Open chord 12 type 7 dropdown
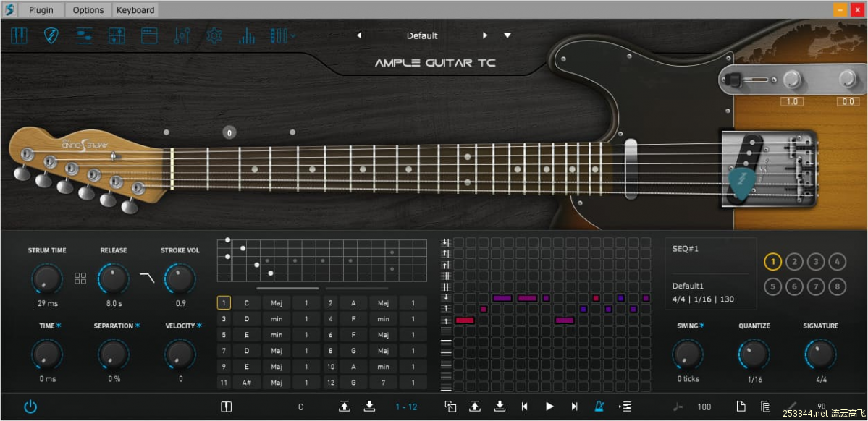Image resolution: width=868 pixels, height=421 pixels. click(383, 382)
